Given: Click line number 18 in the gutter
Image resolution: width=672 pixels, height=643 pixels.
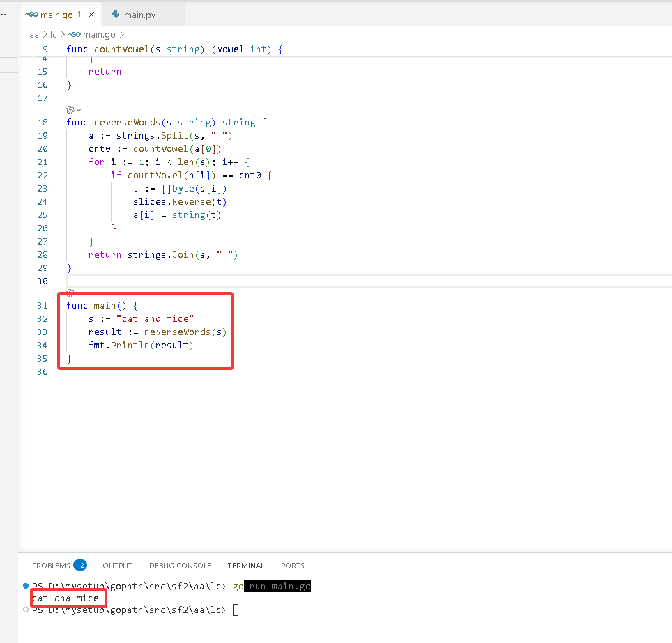Looking at the screenshot, I should (x=43, y=122).
